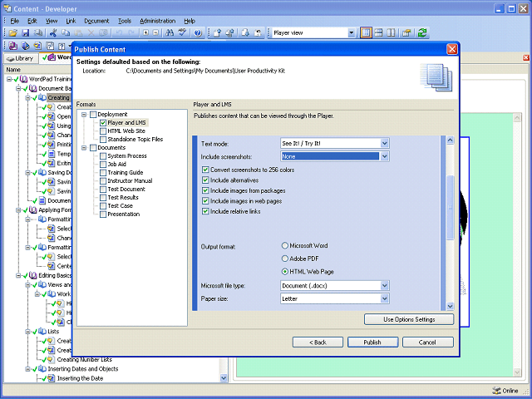Switch to the Library tab
Screen dimensions: 532x399
click(20, 58)
